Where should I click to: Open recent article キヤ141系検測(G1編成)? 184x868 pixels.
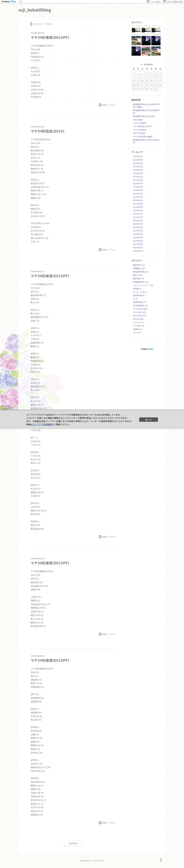coord(143,136)
